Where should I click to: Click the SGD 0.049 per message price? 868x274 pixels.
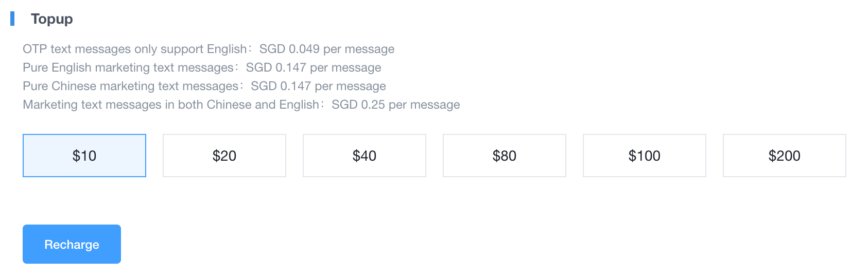point(327,49)
